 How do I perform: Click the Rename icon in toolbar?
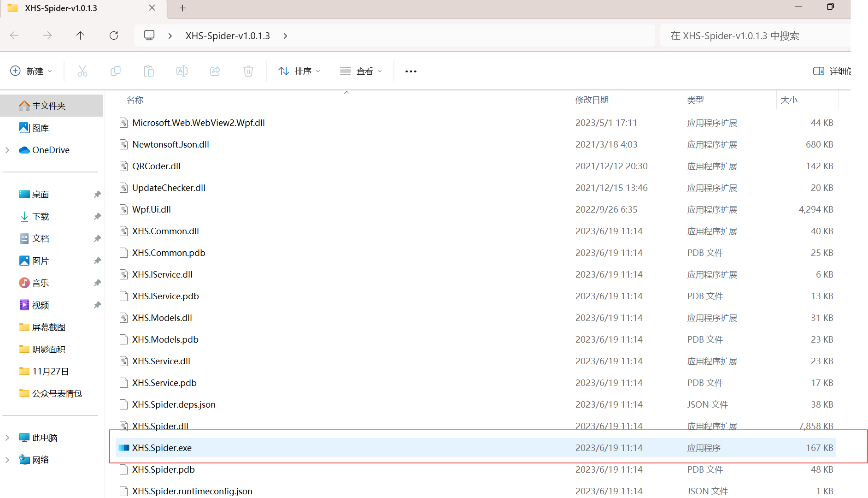click(182, 71)
